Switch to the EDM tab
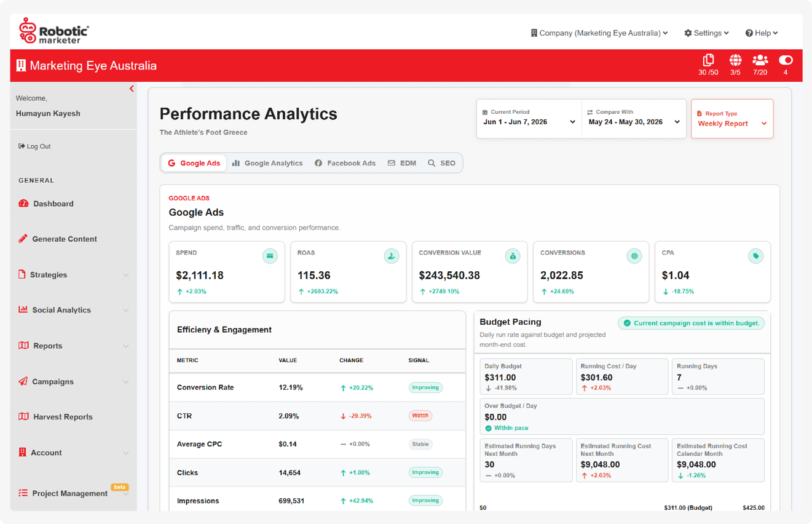The width and height of the screenshot is (812, 524). click(402, 163)
